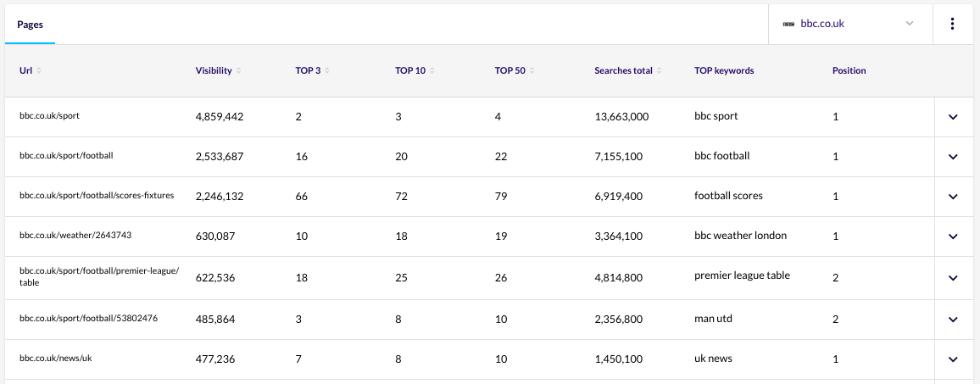The image size is (980, 384).
Task: Open the three-dot options menu
Action: [952, 24]
